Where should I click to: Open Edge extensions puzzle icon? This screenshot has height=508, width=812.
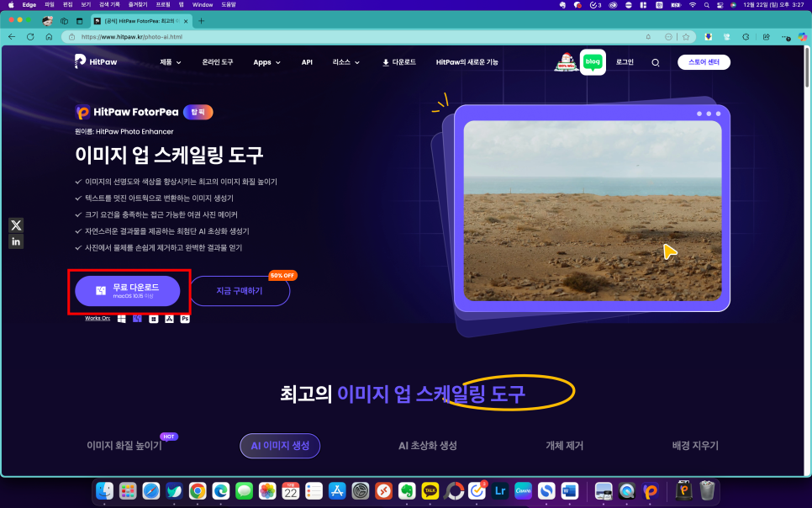746,37
